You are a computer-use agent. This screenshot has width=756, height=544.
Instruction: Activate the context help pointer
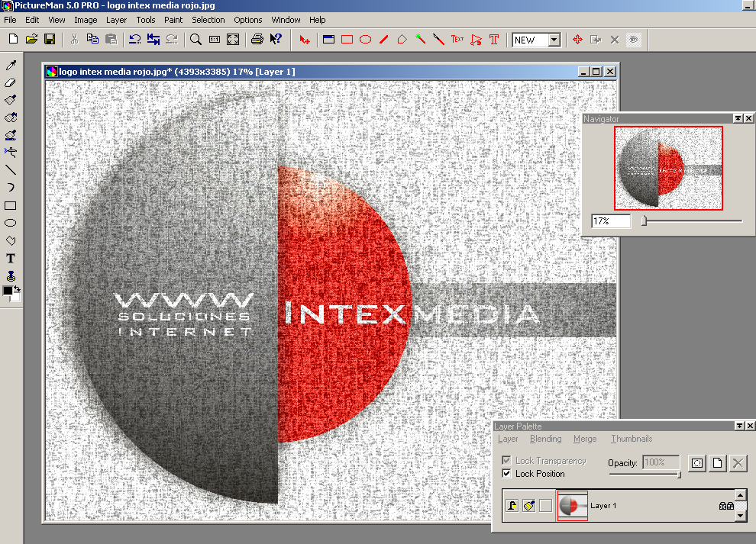coord(276,40)
